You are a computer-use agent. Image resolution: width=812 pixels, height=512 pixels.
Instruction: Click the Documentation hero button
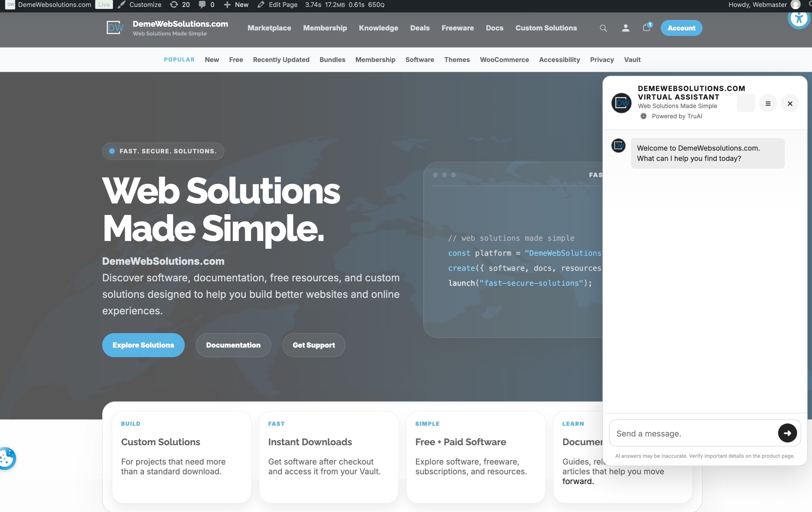(233, 345)
